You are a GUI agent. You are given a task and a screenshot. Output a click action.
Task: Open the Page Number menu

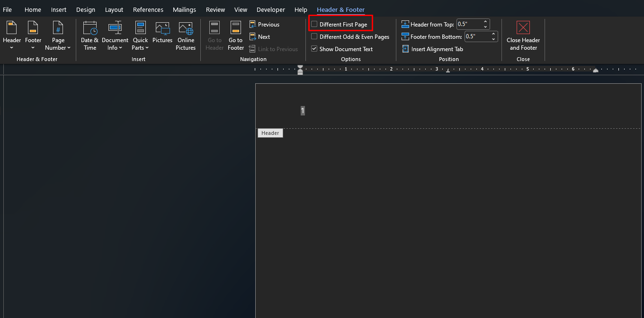[x=58, y=35]
